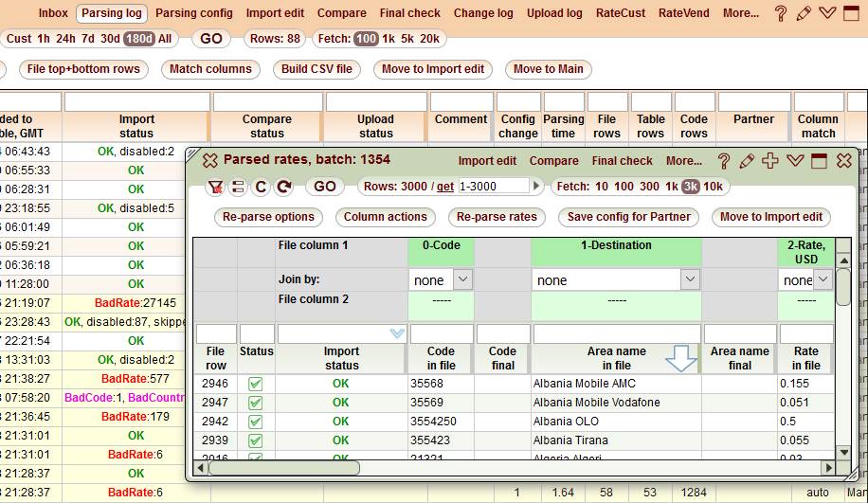
Task: Click filter box above Area name in file
Action: pyautogui.click(x=617, y=333)
